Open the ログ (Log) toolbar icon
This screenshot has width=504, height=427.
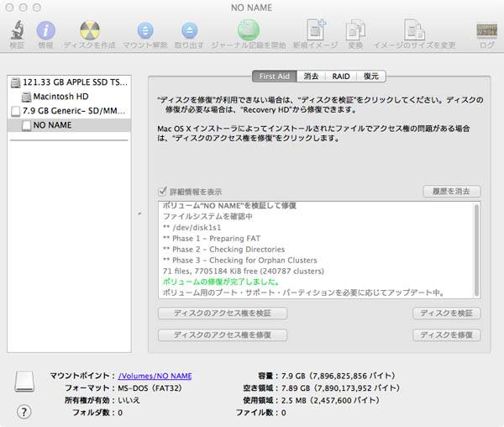pos(486,31)
